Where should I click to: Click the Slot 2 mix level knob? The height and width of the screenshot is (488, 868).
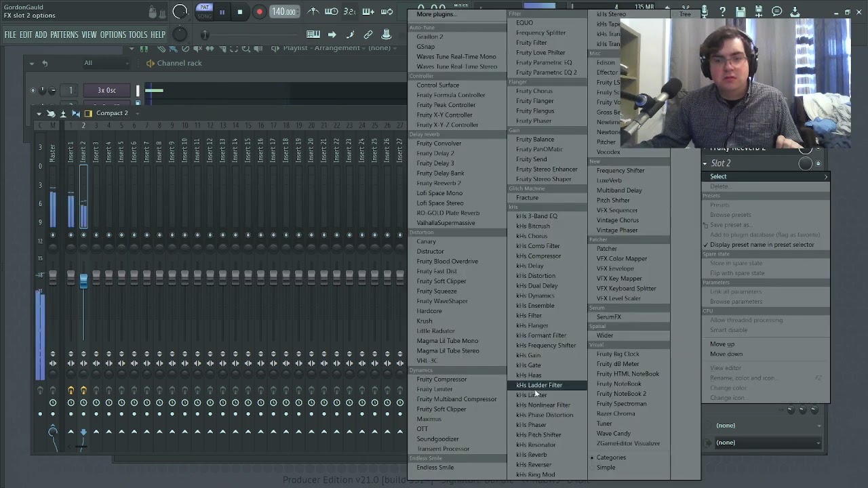click(805, 163)
